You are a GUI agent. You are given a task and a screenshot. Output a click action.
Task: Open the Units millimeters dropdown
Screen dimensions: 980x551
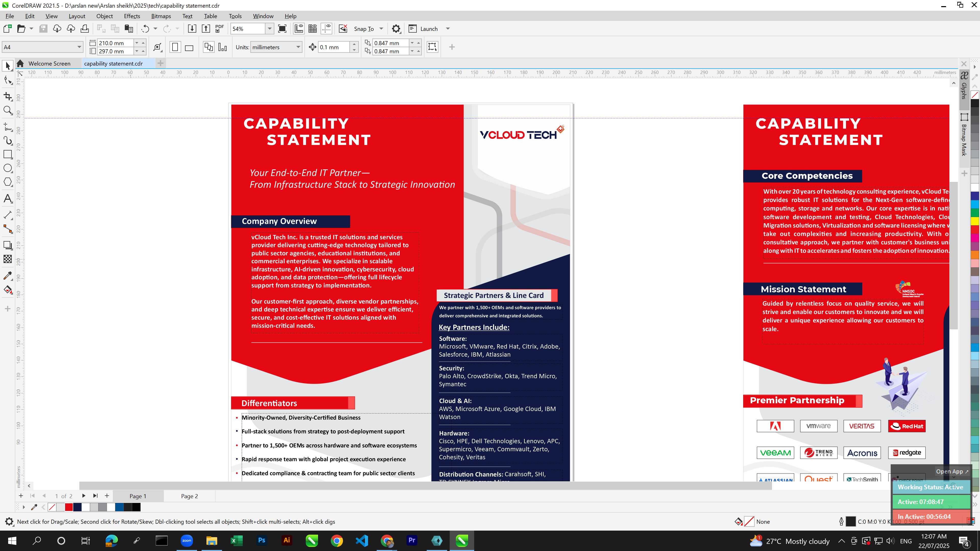coord(298,47)
